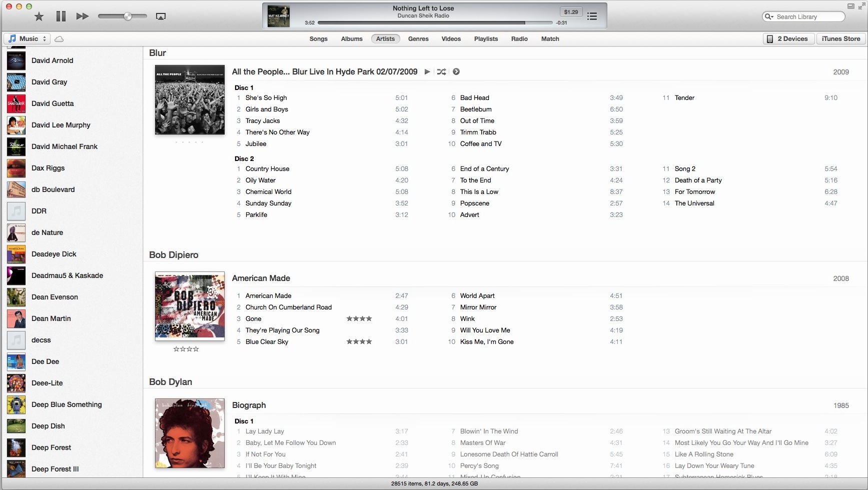Select track Church On Cumberland Road
The height and width of the screenshot is (490, 868).
(289, 307)
